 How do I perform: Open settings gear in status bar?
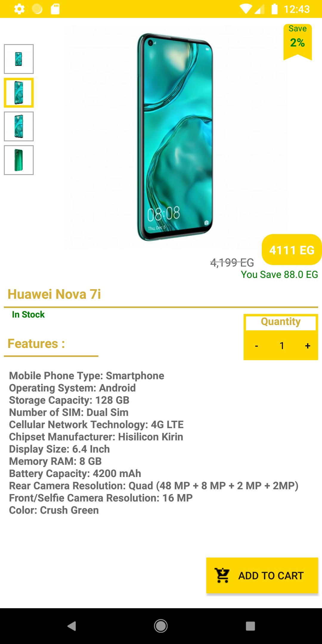[x=19, y=9]
